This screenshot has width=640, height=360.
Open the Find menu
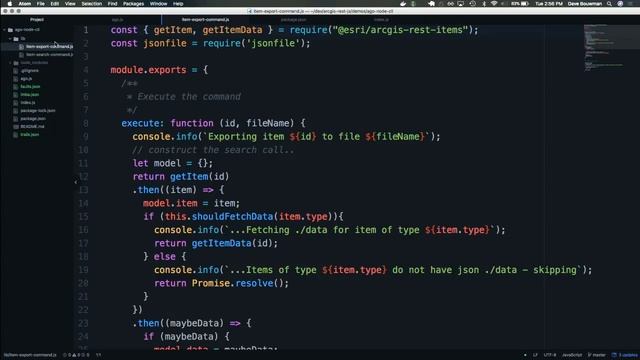pyautogui.click(x=112, y=4)
